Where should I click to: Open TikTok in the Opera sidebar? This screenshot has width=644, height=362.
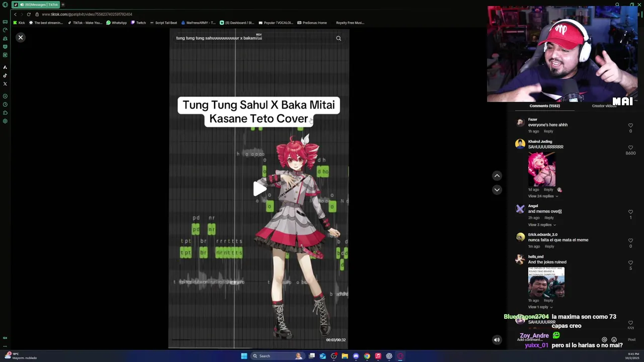[x=5, y=75]
